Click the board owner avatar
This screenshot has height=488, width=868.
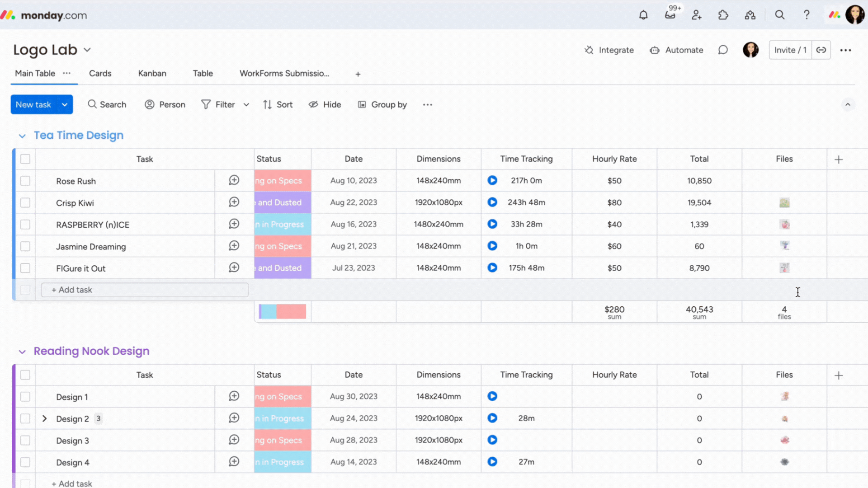point(750,50)
